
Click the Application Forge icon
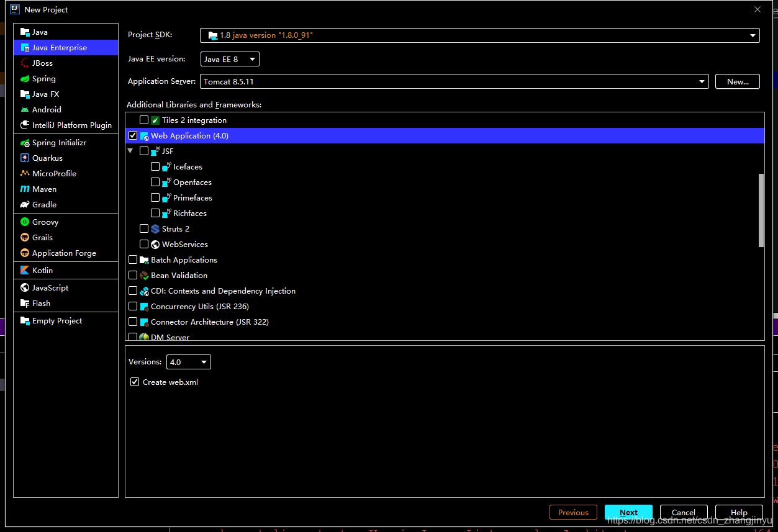coord(25,253)
